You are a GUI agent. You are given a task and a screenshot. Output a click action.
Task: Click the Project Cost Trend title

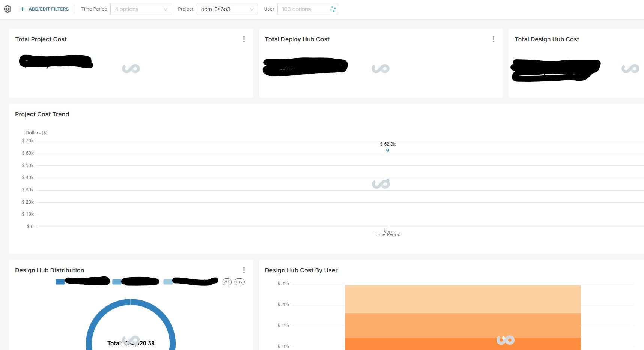42,114
